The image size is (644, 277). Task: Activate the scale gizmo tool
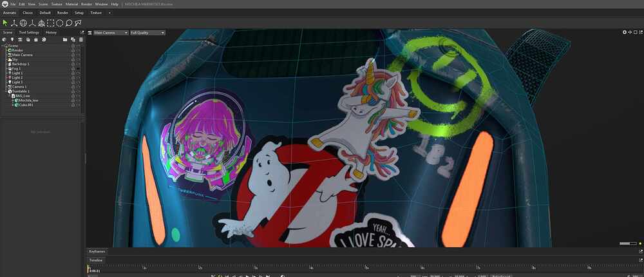32,23
